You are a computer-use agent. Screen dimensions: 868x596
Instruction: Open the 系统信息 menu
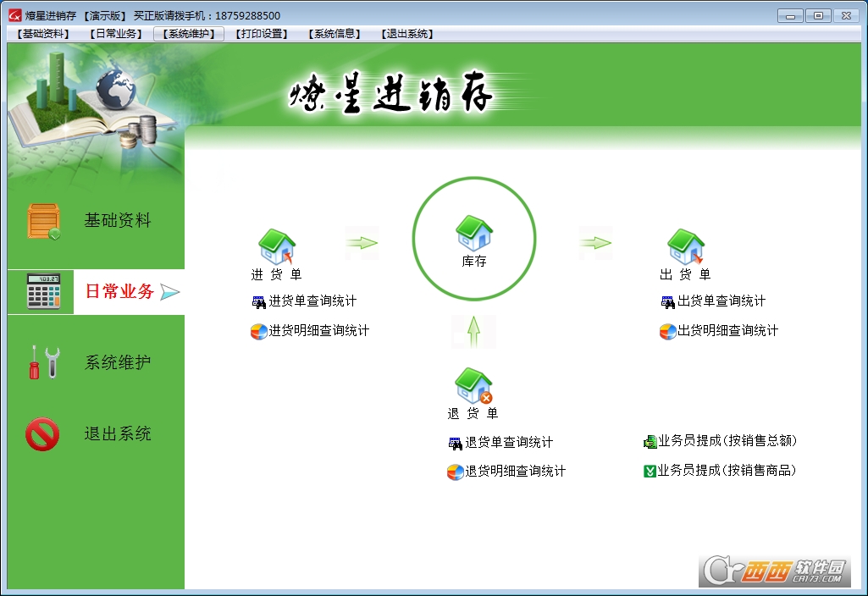point(334,34)
